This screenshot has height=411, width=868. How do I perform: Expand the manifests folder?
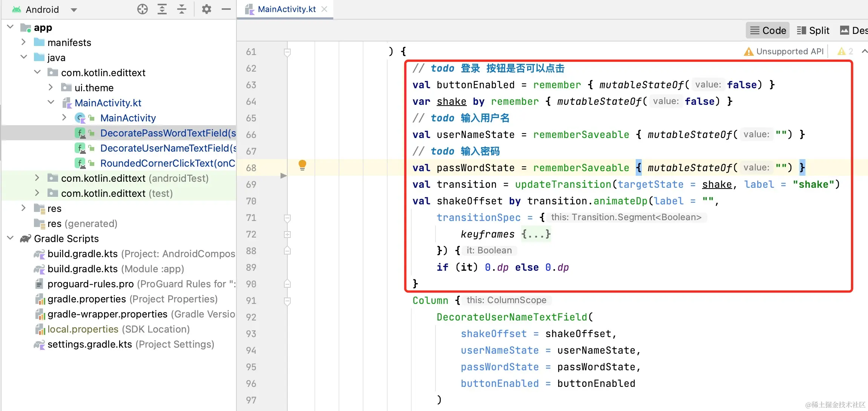coord(23,42)
